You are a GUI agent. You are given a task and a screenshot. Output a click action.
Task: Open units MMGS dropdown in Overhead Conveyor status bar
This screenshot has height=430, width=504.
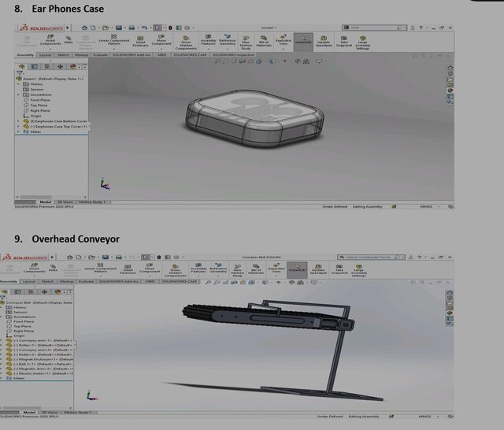(x=428, y=416)
